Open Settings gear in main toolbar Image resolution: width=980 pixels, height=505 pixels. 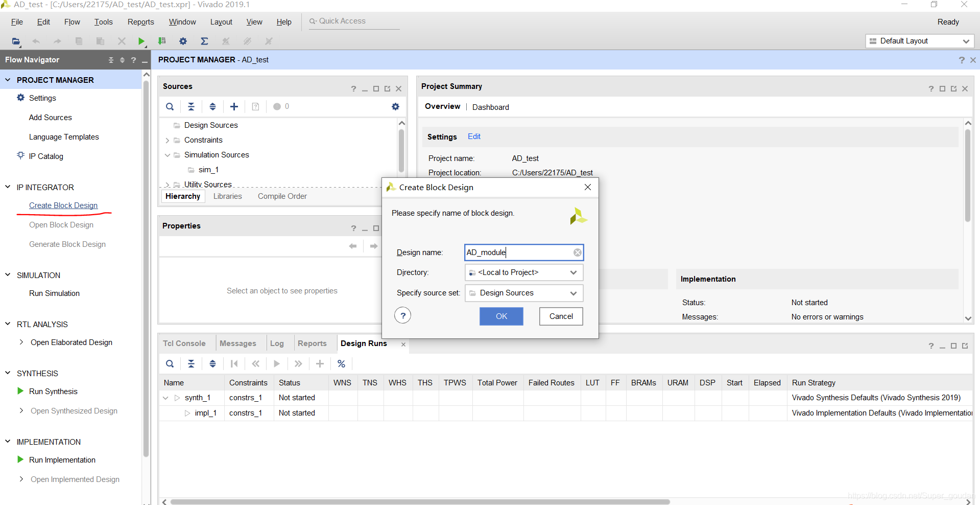click(x=183, y=41)
